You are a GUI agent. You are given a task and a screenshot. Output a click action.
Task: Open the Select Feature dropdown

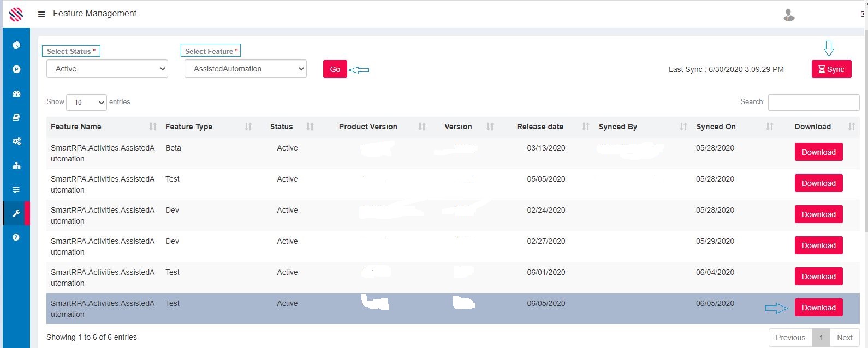(245, 69)
